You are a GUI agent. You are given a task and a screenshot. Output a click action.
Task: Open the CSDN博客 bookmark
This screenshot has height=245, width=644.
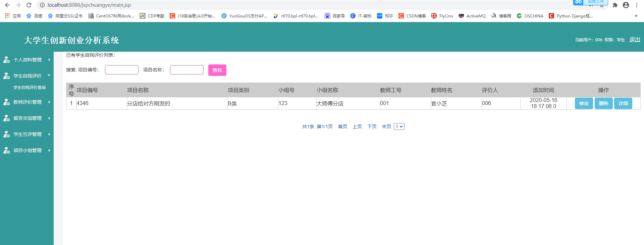(412, 16)
